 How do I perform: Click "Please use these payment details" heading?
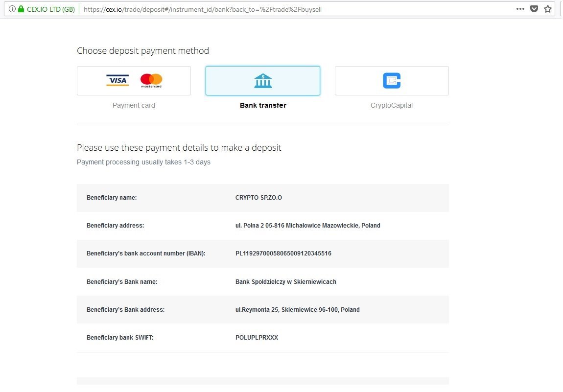click(179, 147)
